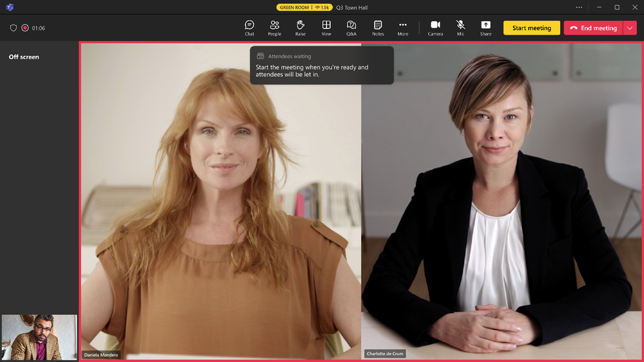Raise your hand
This screenshot has height=362, width=644.
click(300, 28)
